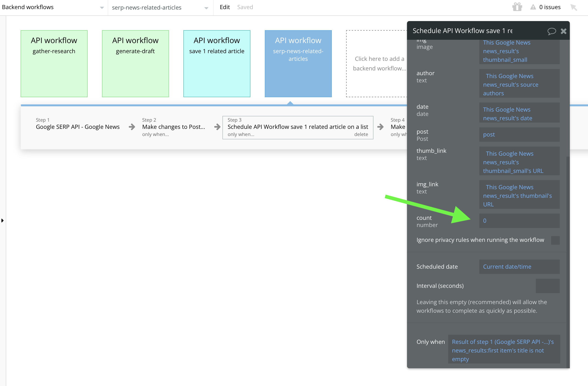
Task: Select the serp-news-related-articles API workflow box
Action: pos(298,64)
